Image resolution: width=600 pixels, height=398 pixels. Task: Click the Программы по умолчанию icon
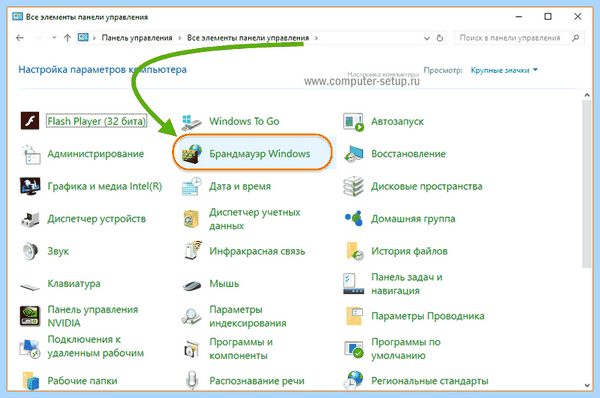353,349
